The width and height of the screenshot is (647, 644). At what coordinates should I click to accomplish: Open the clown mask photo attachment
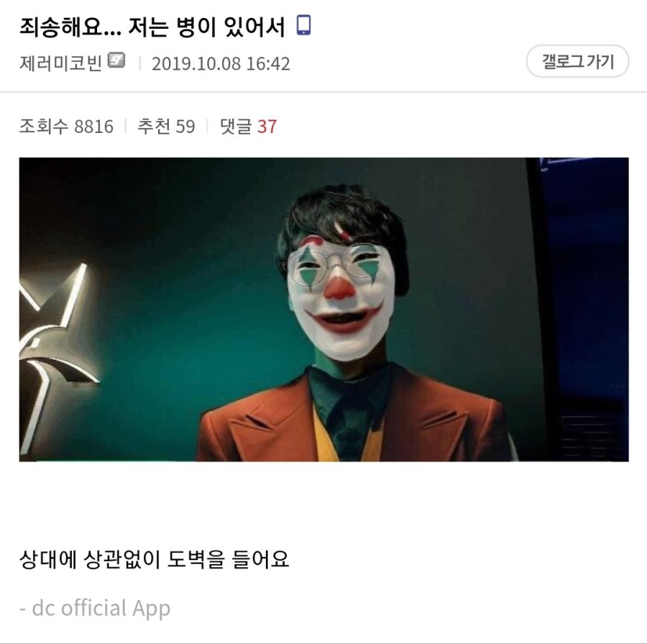click(324, 309)
